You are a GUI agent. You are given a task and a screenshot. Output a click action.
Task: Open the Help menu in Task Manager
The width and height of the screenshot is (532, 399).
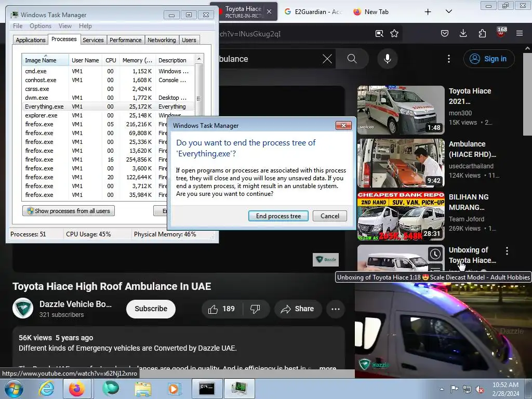pyautogui.click(x=85, y=26)
